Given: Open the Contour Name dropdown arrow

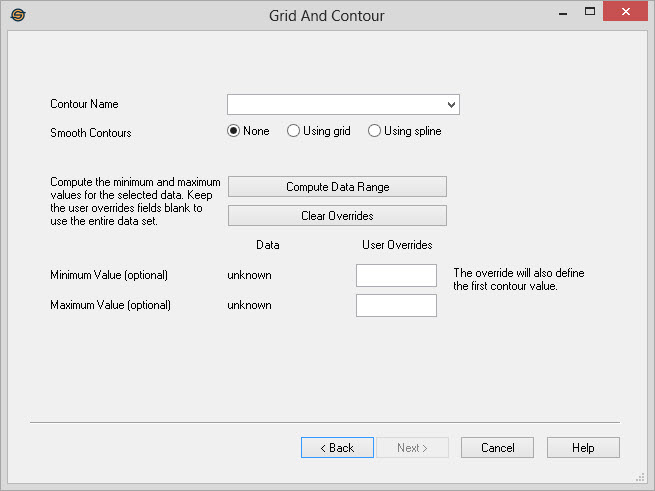Looking at the screenshot, I should [x=451, y=105].
